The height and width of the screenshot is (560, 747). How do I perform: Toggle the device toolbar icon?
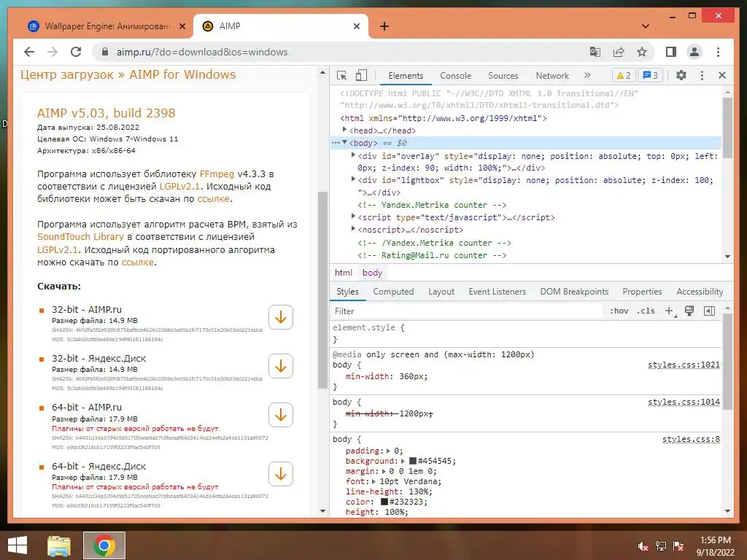tap(362, 75)
